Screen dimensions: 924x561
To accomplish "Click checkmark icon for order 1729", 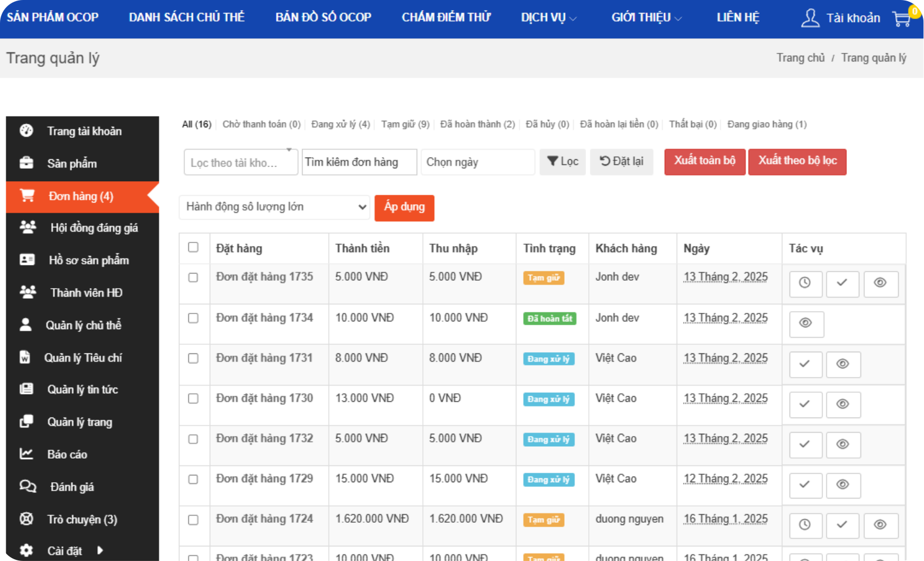I will coord(805,484).
